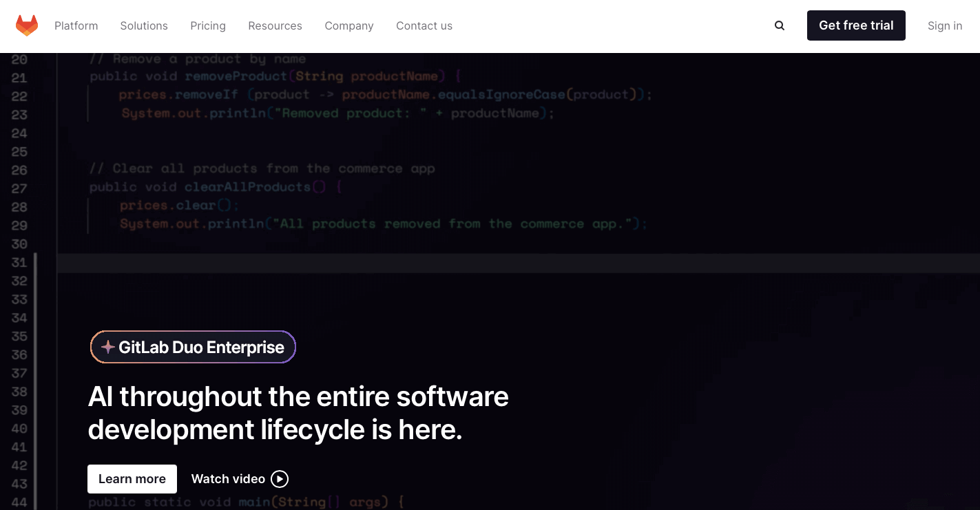
Task: Click the 'Removed product' println line
Action: (x=337, y=114)
